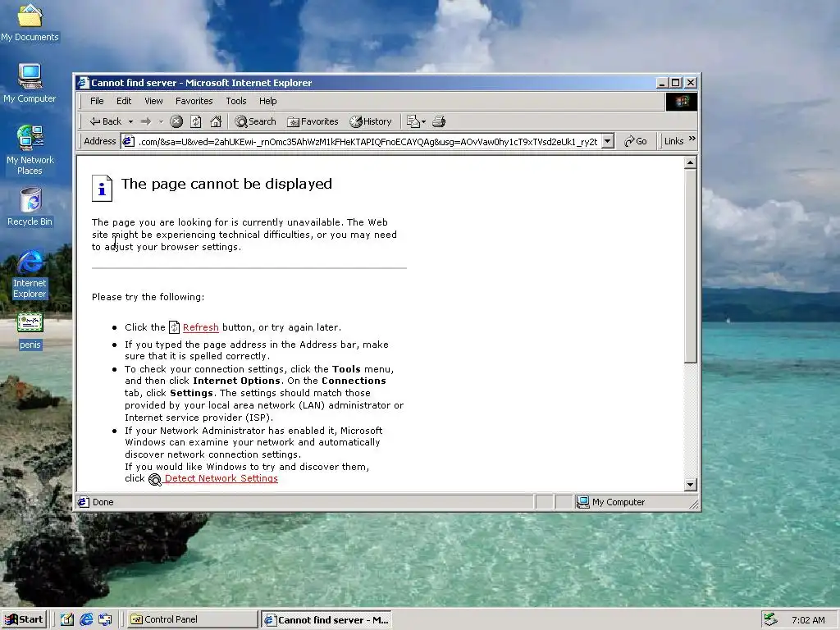Click the Forward arrow toolbar button

click(x=146, y=121)
